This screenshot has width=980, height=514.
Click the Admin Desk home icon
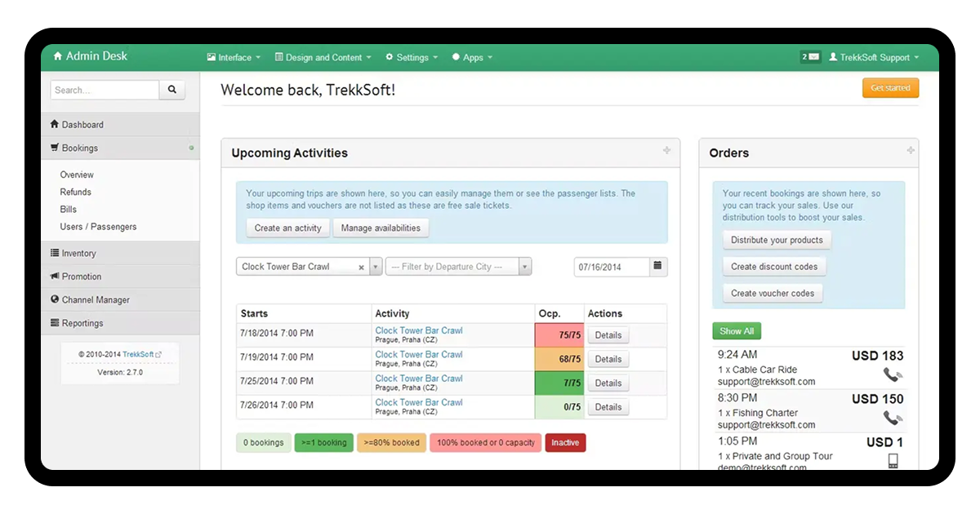click(x=58, y=56)
